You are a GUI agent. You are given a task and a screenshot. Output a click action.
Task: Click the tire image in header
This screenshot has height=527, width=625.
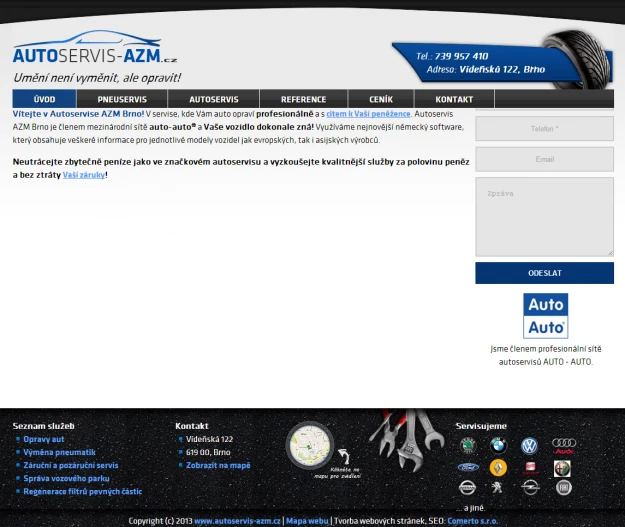(x=579, y=59)
